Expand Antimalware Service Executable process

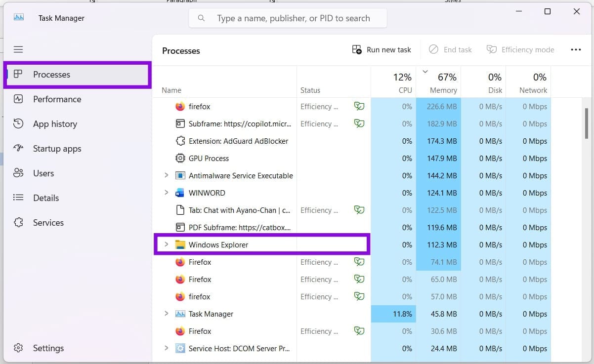pyautogui.click(x=166, y=175)
